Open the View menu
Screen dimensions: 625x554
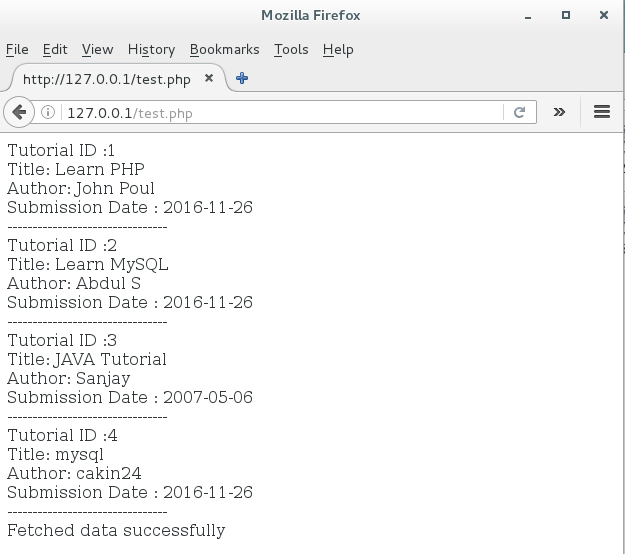97,49
